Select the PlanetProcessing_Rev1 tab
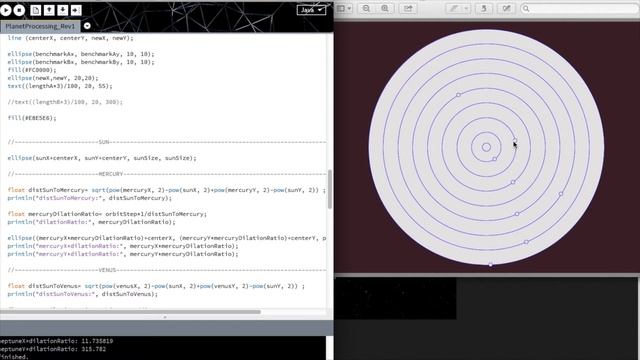The width and height of the screenshot is (640, 360). [40, 26]
